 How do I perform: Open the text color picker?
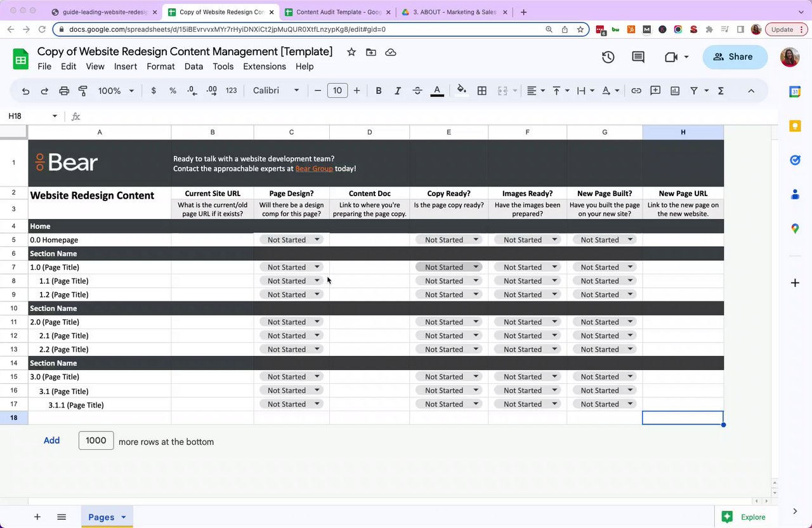(x=437, y=91)
